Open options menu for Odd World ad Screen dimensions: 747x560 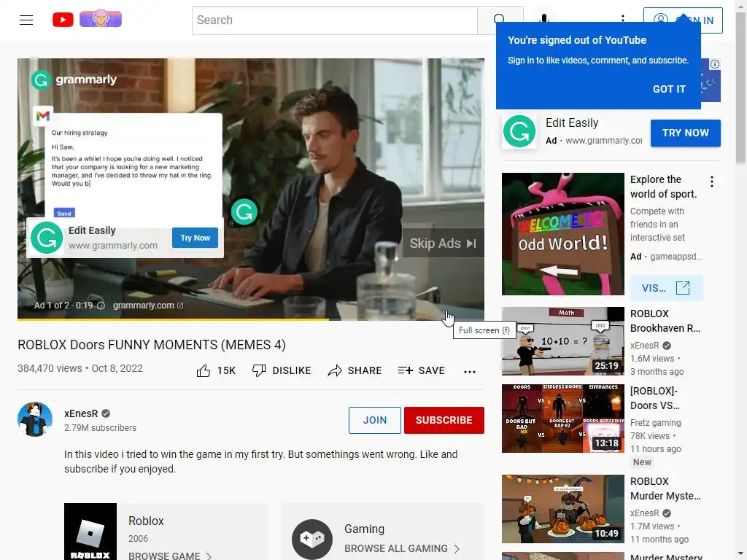click(x=712, y=182)
